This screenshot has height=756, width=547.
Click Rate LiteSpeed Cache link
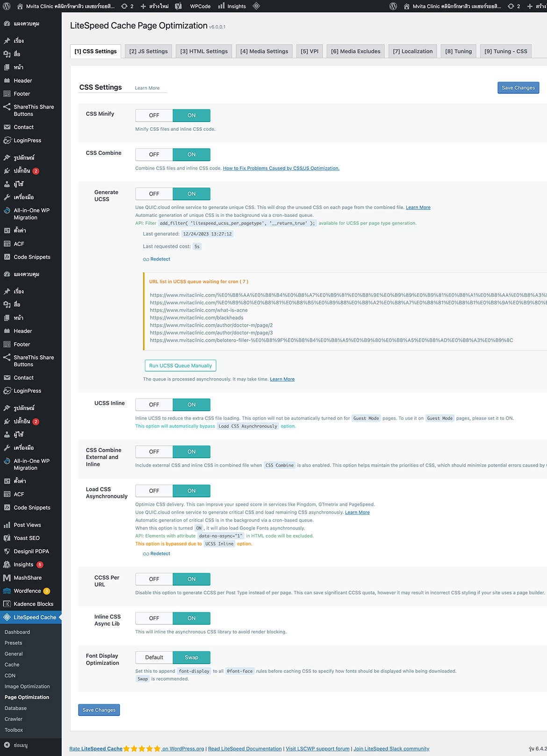[96, 749]
